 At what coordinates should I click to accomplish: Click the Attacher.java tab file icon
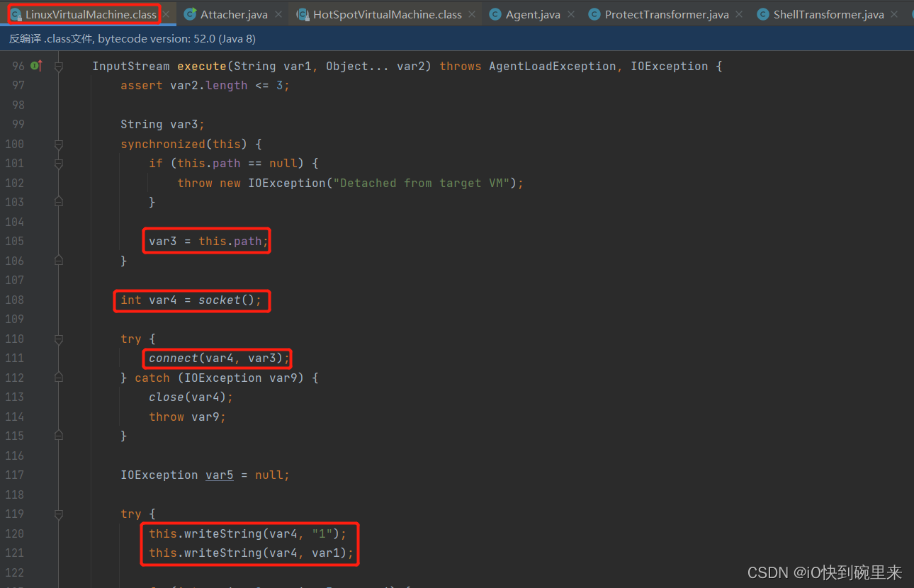coord(190,14)
